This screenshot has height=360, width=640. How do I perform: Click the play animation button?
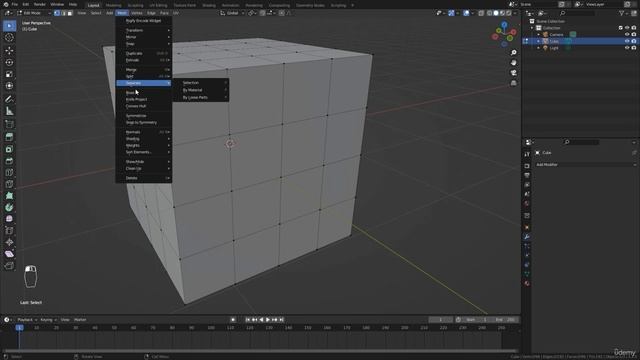(x=268, y=320)
